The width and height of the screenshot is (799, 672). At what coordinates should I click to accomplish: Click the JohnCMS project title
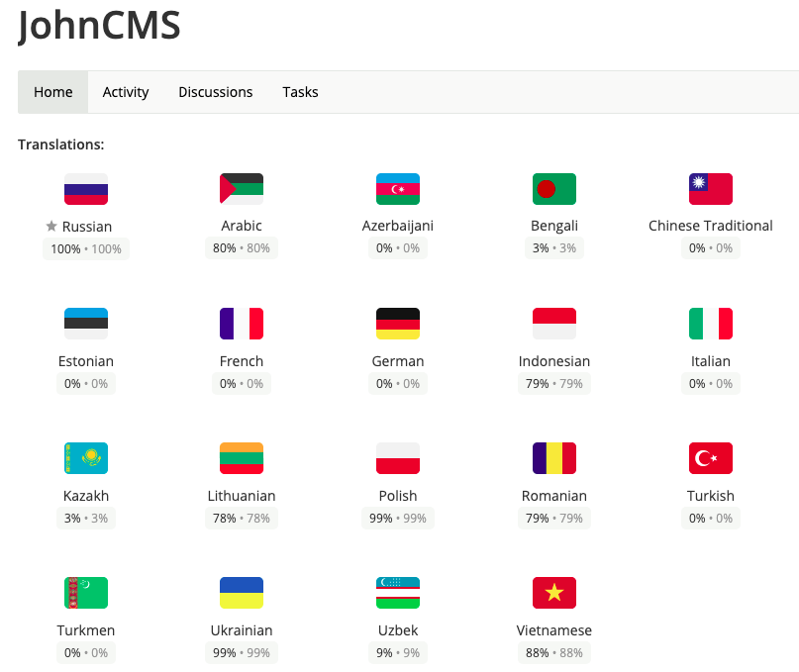(100, 26)
